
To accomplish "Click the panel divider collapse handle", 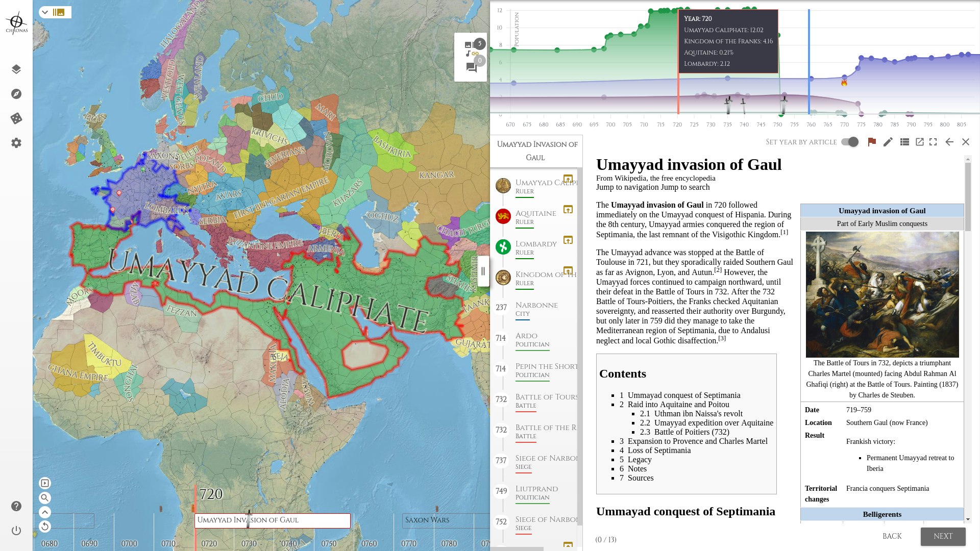I will (x=483, y=271).
